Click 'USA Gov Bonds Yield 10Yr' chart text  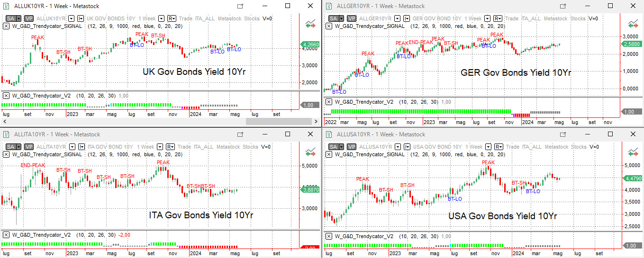(503, 216)
